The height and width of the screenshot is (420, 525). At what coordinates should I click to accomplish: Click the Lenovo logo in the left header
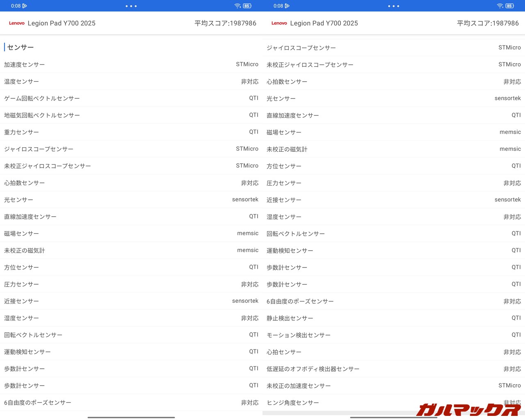point(16,23)
